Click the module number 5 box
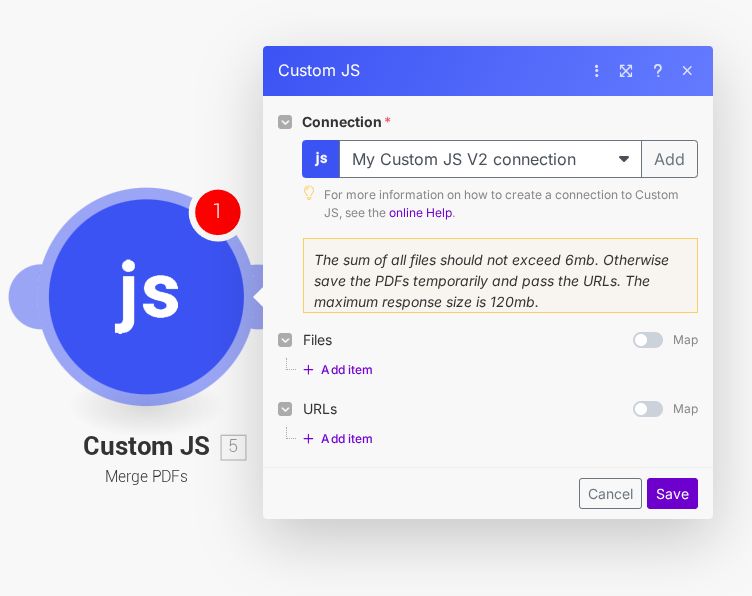This screenshot has width=752, height=596. 233,447
